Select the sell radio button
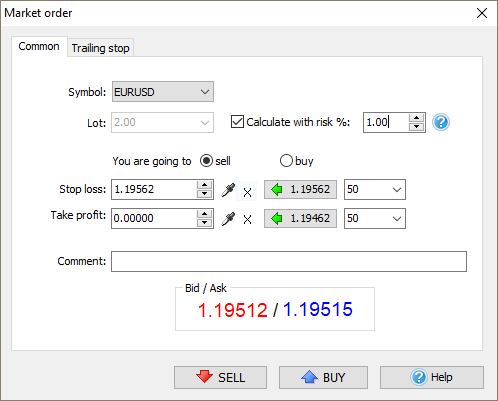The width and height of the screenshot is (498, 401). [206, 161]
